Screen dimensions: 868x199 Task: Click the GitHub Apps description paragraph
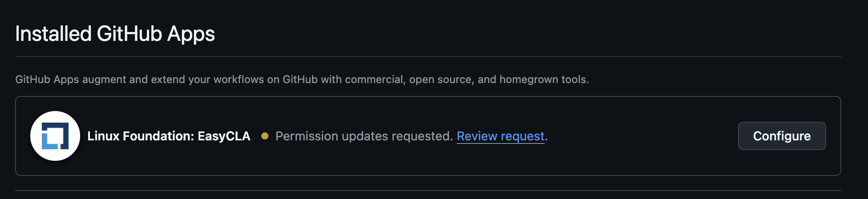click(x=302, y=80)
